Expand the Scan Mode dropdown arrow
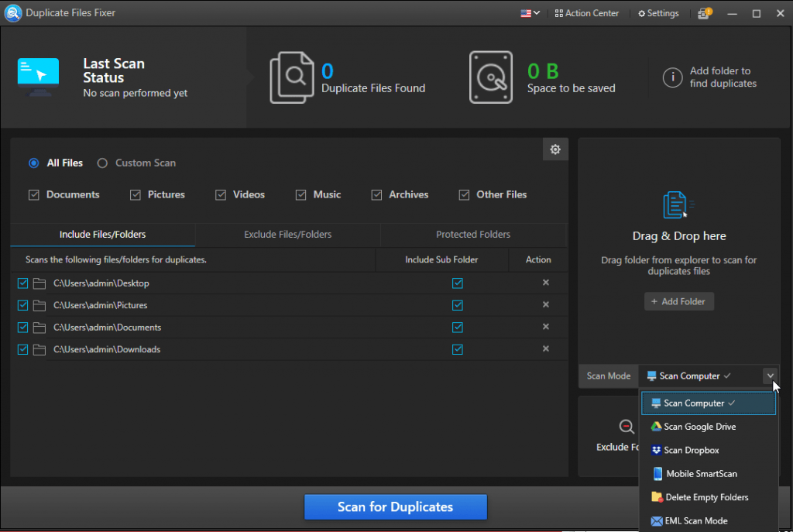Viewport: 793px width, 532px height. tap(771, 376)
